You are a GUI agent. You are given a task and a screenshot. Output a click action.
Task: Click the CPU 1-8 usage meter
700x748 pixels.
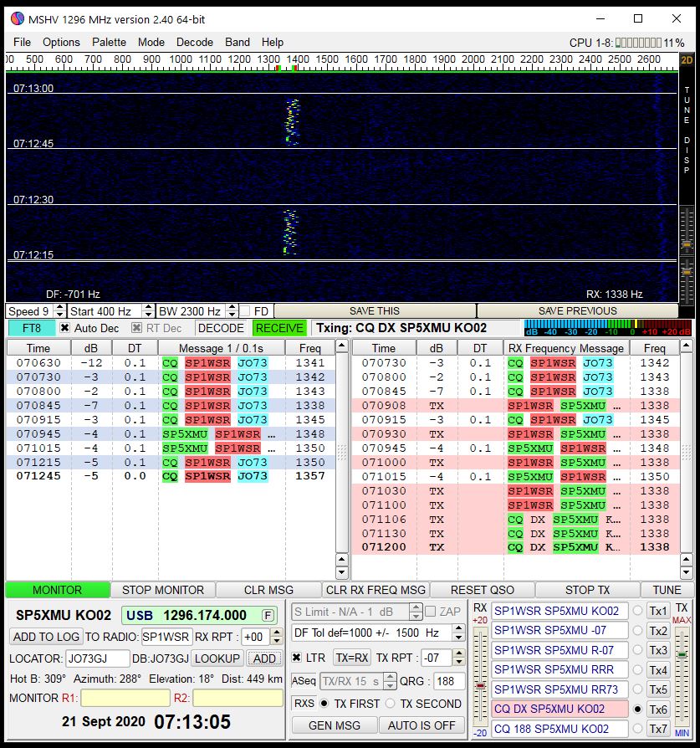click(638, 43)
